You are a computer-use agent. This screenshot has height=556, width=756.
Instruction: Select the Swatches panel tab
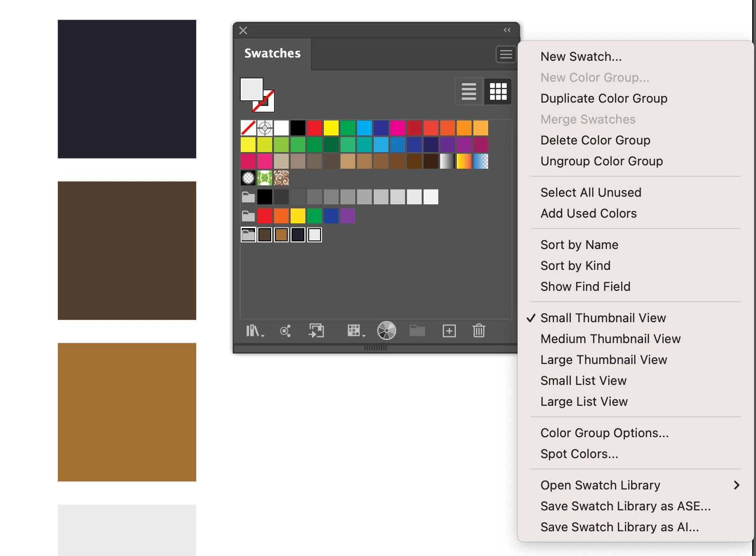[273, 54]
